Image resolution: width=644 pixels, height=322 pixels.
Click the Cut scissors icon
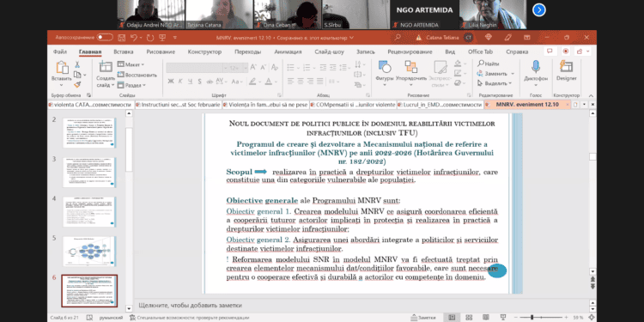[x=77, y=64]
